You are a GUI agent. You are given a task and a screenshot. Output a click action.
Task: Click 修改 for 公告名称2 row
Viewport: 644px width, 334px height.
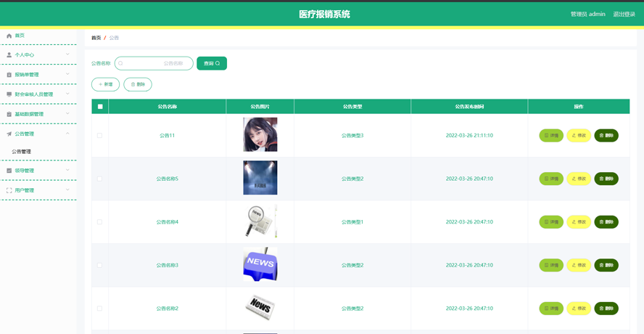tap(579, 308)
